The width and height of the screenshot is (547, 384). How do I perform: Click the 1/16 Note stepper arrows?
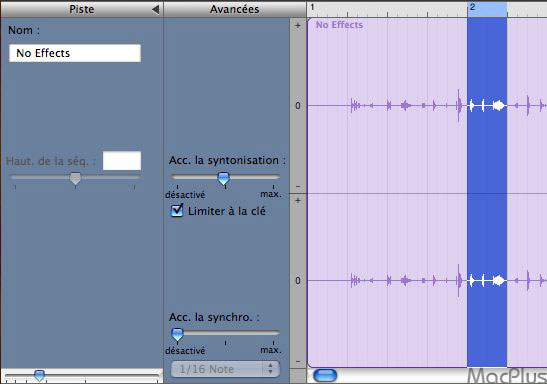pos(271,369)
